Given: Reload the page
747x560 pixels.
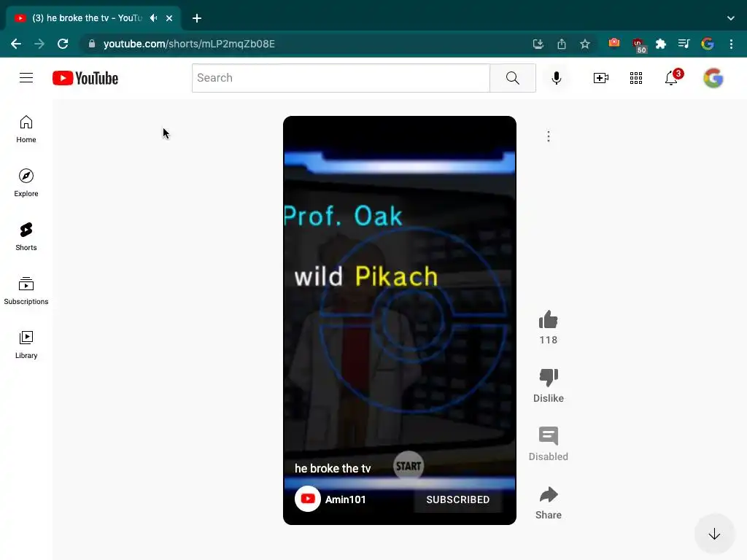Looking at the screenshot, I should [x=63, y=44].
